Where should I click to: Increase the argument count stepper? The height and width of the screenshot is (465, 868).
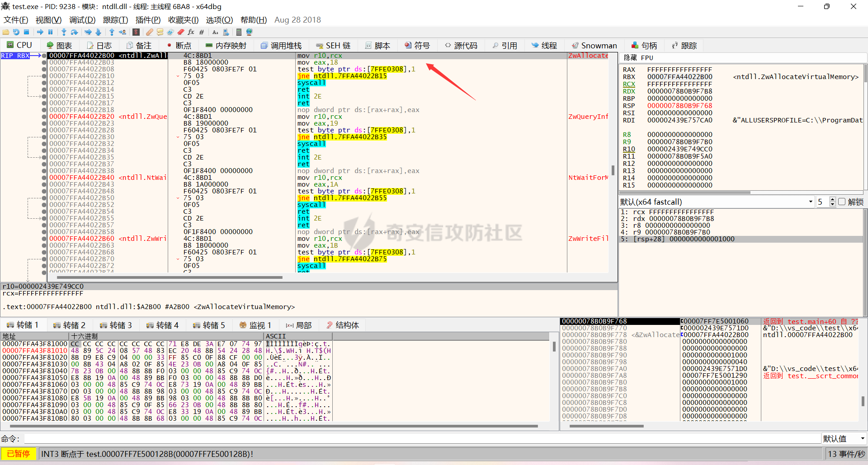tap(833, 200)
